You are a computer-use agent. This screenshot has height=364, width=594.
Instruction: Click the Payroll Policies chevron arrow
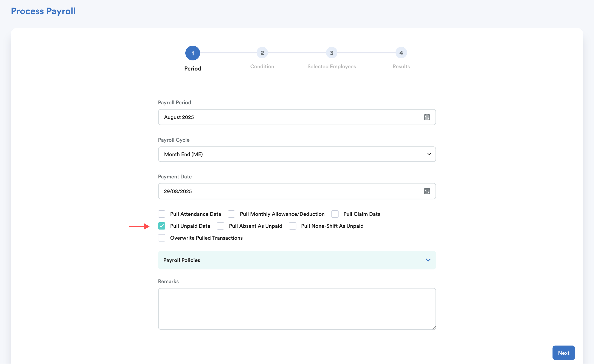[428, 260]
